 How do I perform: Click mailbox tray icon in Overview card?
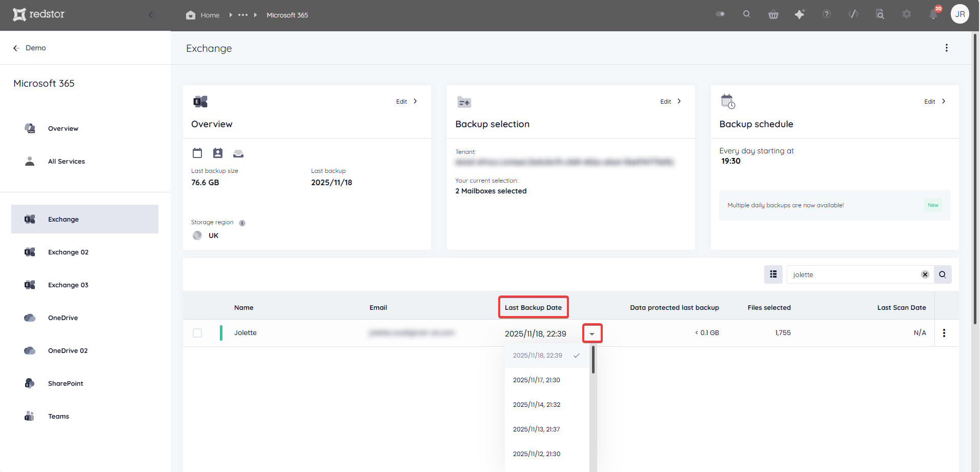tap(238, 153)
